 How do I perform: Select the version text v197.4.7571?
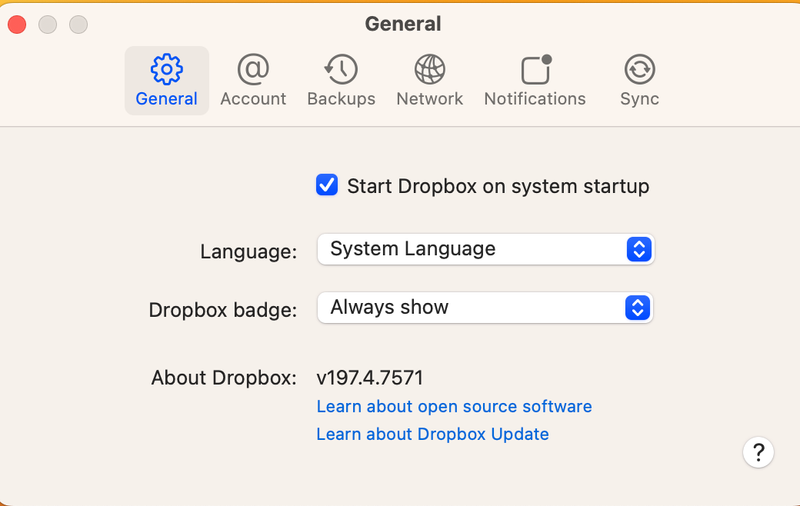(x=370, y=378)
